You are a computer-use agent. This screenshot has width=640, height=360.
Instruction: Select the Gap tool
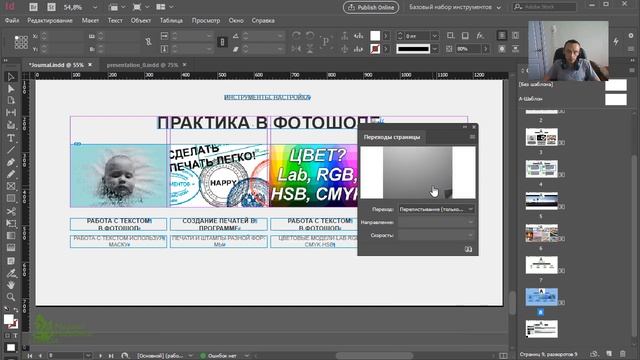coord(11,113)
